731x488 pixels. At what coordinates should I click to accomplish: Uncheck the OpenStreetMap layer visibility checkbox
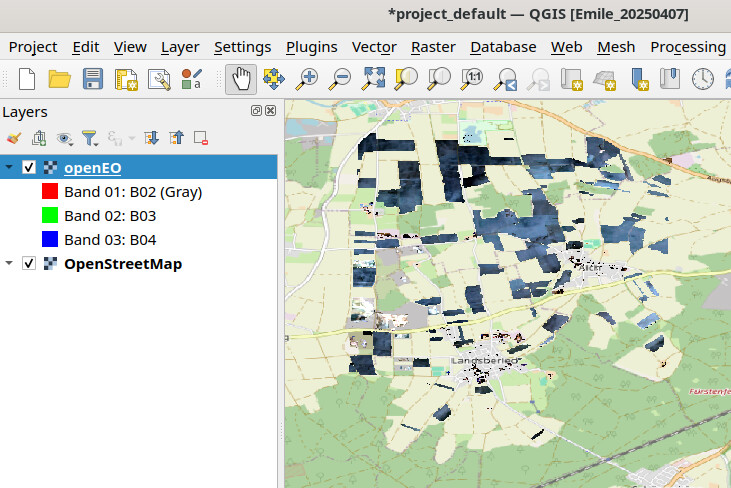29,264
